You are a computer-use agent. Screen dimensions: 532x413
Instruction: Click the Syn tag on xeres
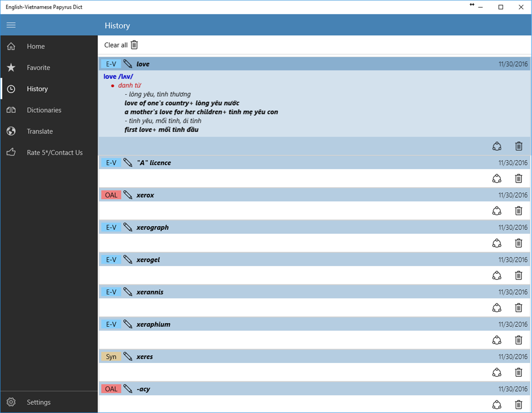click(111, 357)
